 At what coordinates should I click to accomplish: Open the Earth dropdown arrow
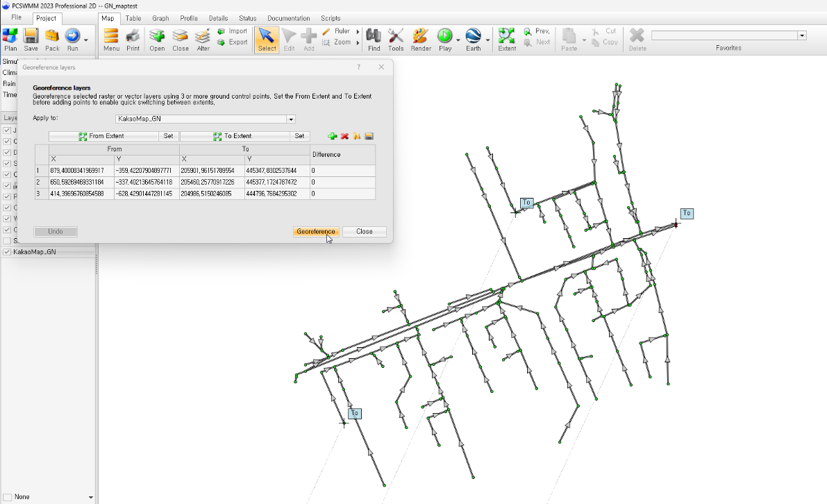click(487, 40)
